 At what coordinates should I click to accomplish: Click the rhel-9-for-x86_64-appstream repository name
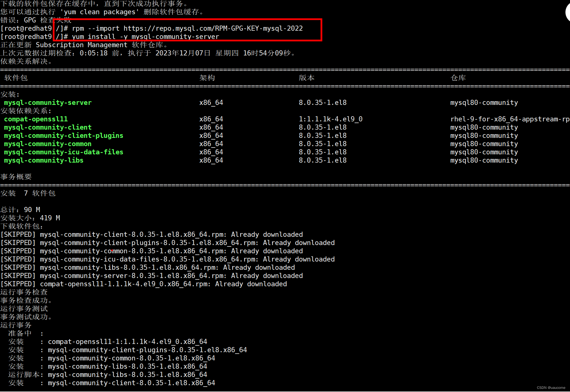pos(510,119)
